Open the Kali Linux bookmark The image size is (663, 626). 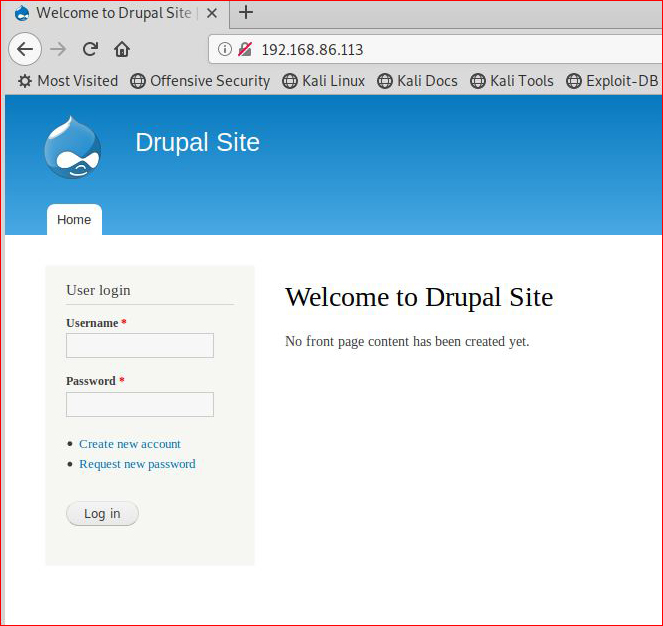[323, 81]
